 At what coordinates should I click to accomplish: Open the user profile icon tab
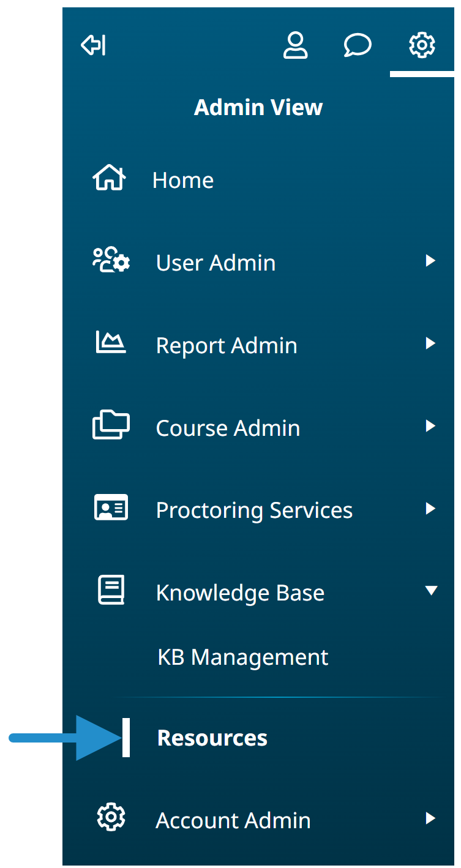295,45
